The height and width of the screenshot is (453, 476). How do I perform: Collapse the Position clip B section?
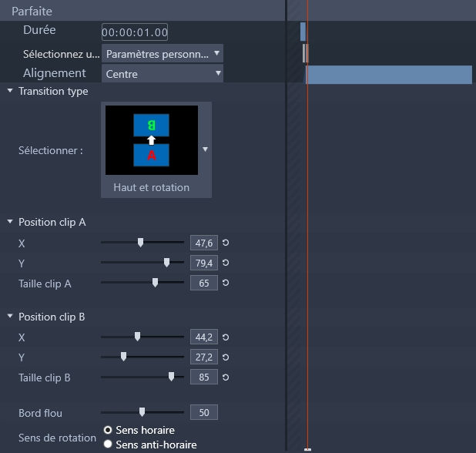[10, 316]
